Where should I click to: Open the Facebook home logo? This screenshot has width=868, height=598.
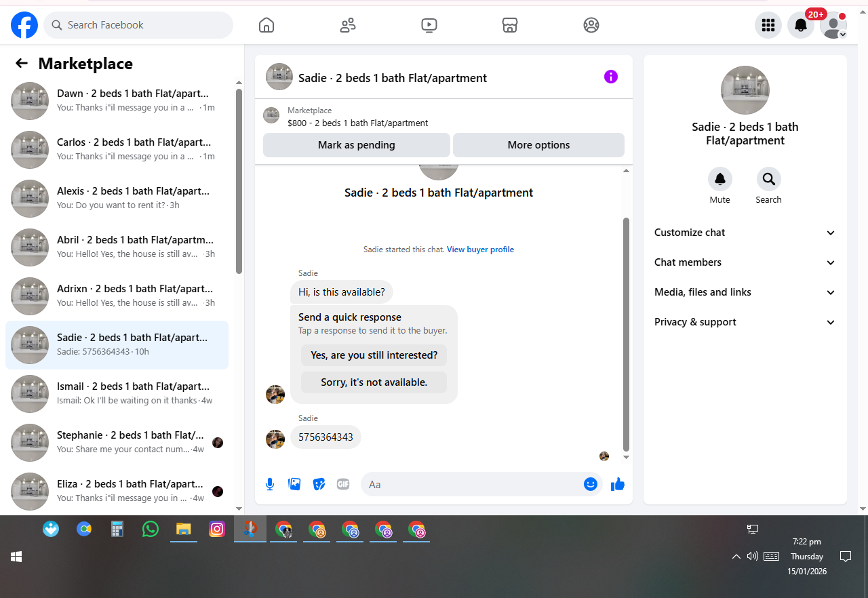click(x=24, y=25)
